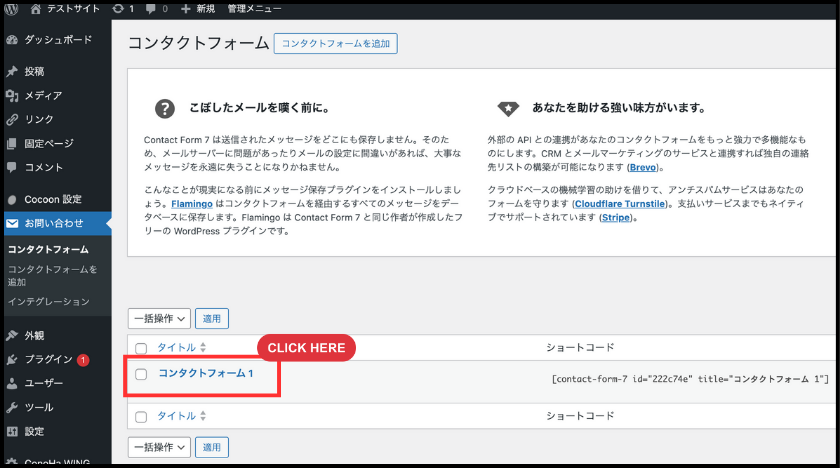Follow the Flamingo link
840x468 pixels.
pos(192,204)
